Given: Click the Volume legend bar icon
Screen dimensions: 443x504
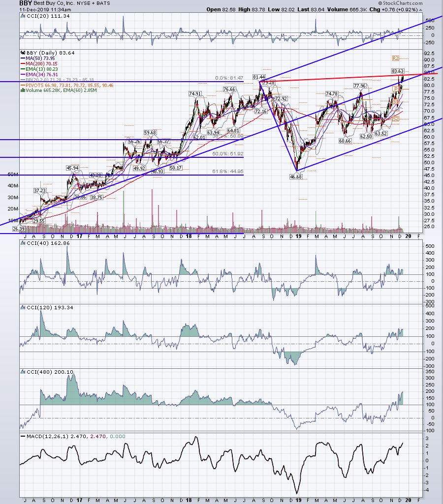Looking at the screenshot, I should (23, 90).
